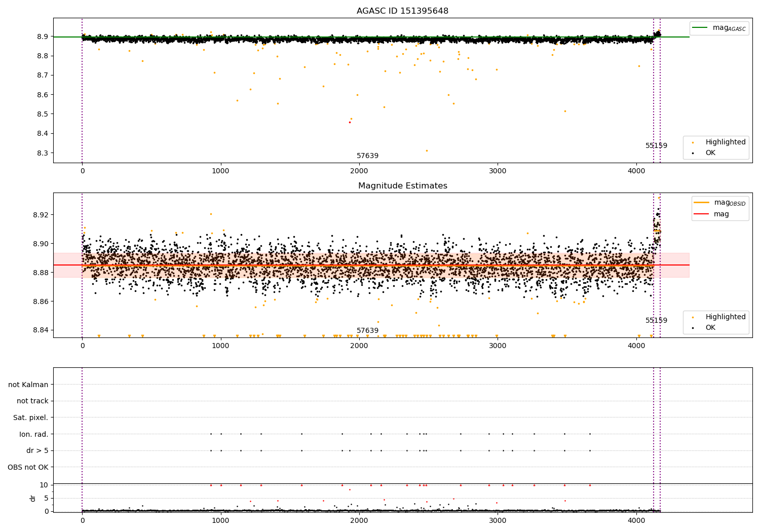Click the Magnitude Estimates plot title

point(402,186)
